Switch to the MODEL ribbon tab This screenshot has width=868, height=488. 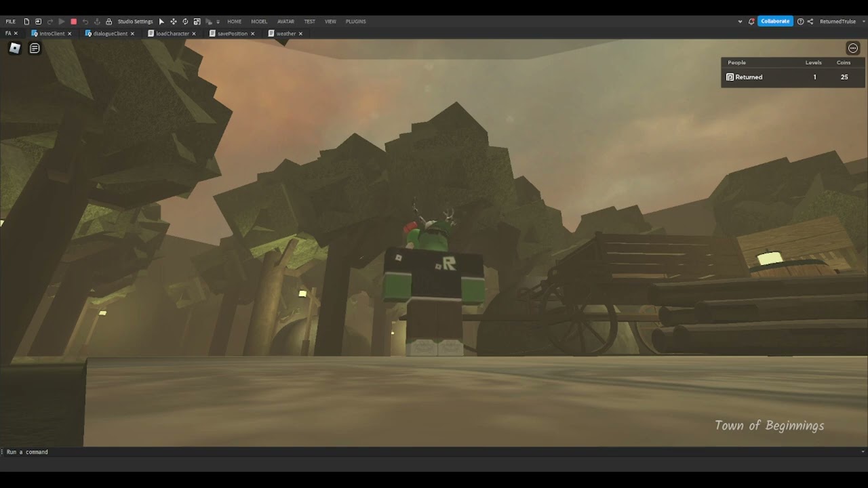(259, 22)
